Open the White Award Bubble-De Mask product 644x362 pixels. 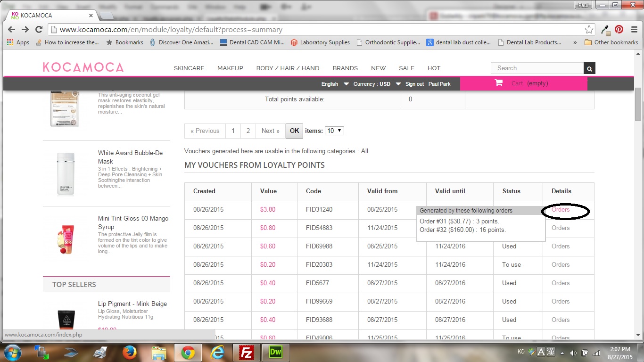pyautogui.click(x=130, y=157)
